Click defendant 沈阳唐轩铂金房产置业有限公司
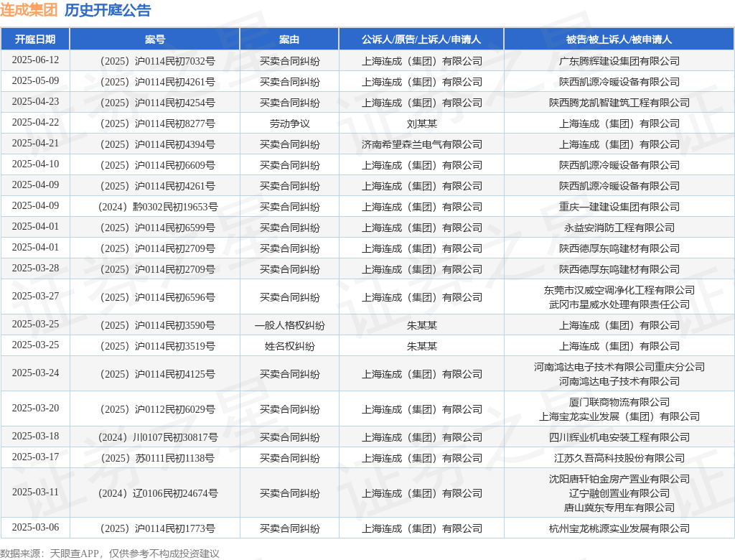The width and height of the screenshot is (735, 560). pyautogui.click(x=619, y=479)
